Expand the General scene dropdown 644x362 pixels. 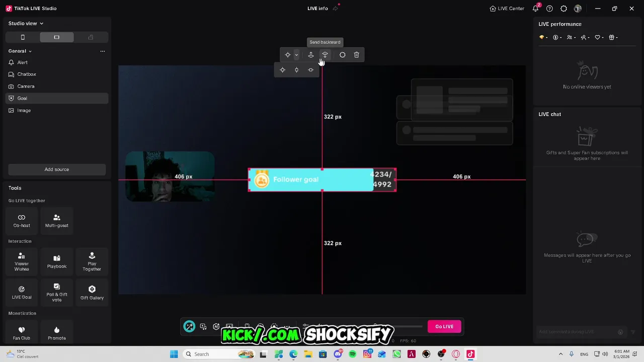[20, 51]
